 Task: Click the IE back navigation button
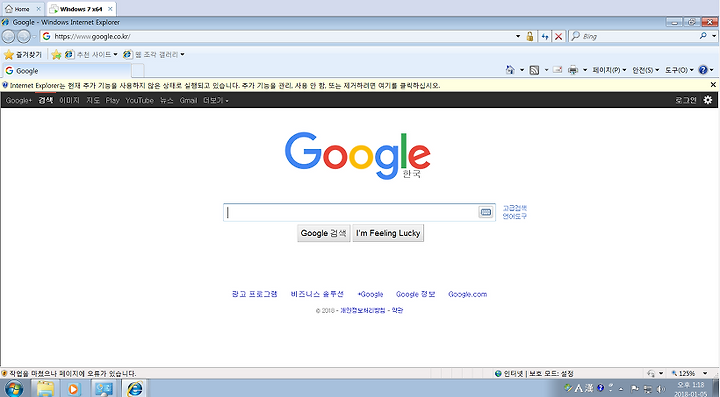click(8, 36)
